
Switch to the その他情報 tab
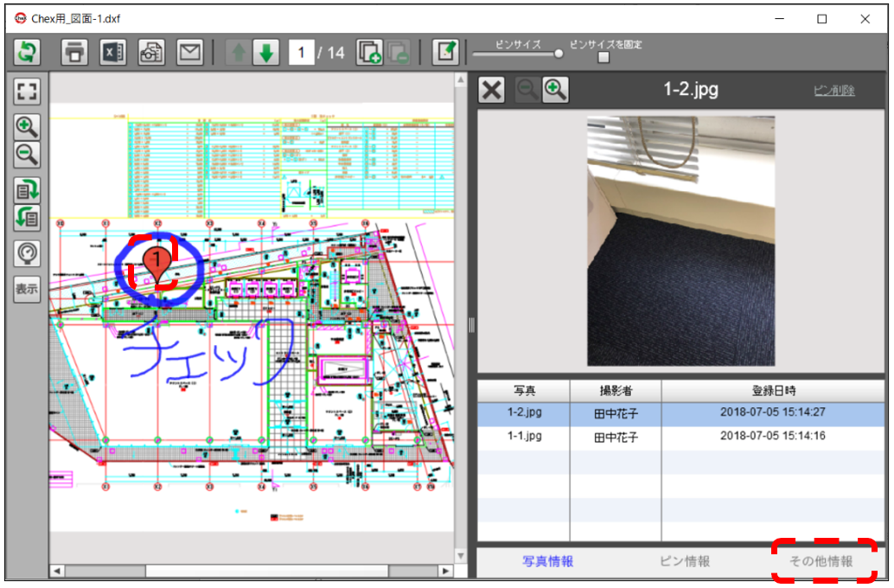pyautogui.click(x=821, y=561)
